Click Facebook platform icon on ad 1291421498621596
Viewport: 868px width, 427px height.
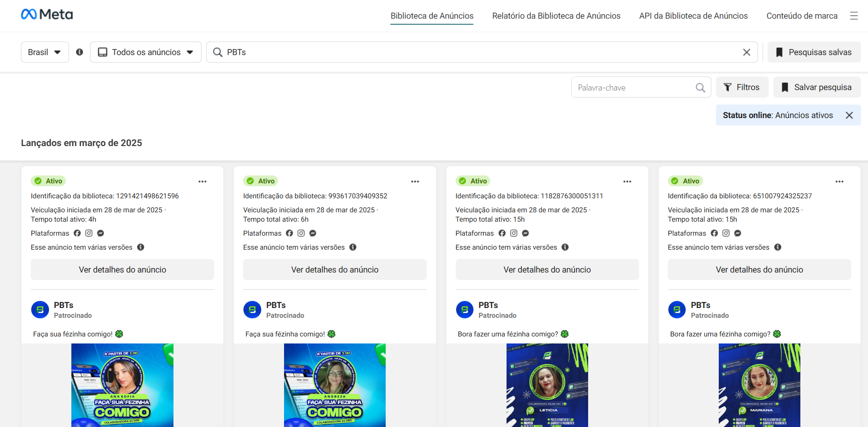(x=77, y=233)
